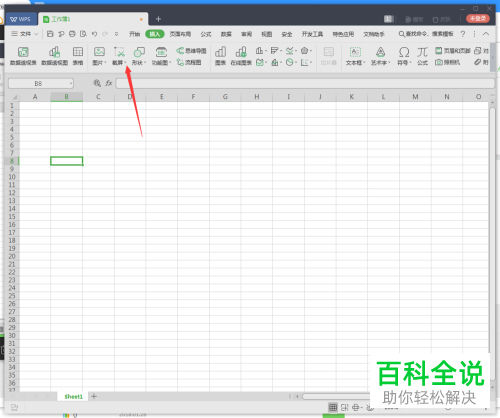Viewport: 500px width, 418px height.
Task: Click the screenshot (截屏) tool icon
Action: (x=119, y=52)
